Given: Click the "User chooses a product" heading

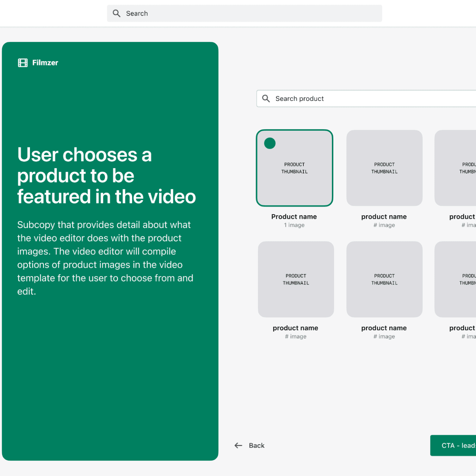Looking at the screenshot, I should 106,175.
